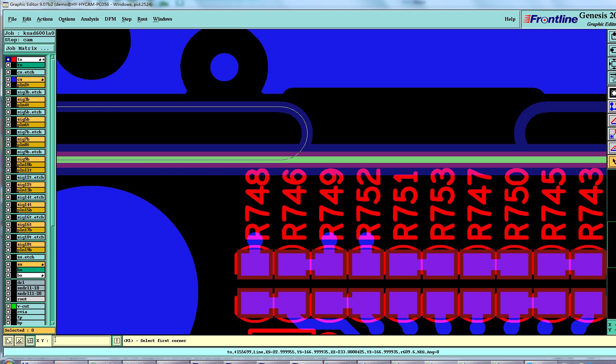Image resolution: width=616 pixels, height=364 pixels.
Task: Select the pln4t layer name
Action: tap(31, 105)
